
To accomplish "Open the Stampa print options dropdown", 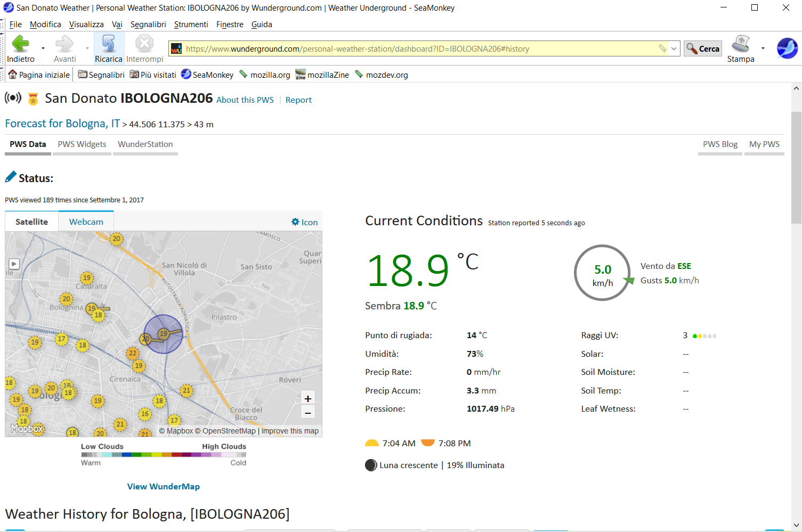I will point(763,48).
